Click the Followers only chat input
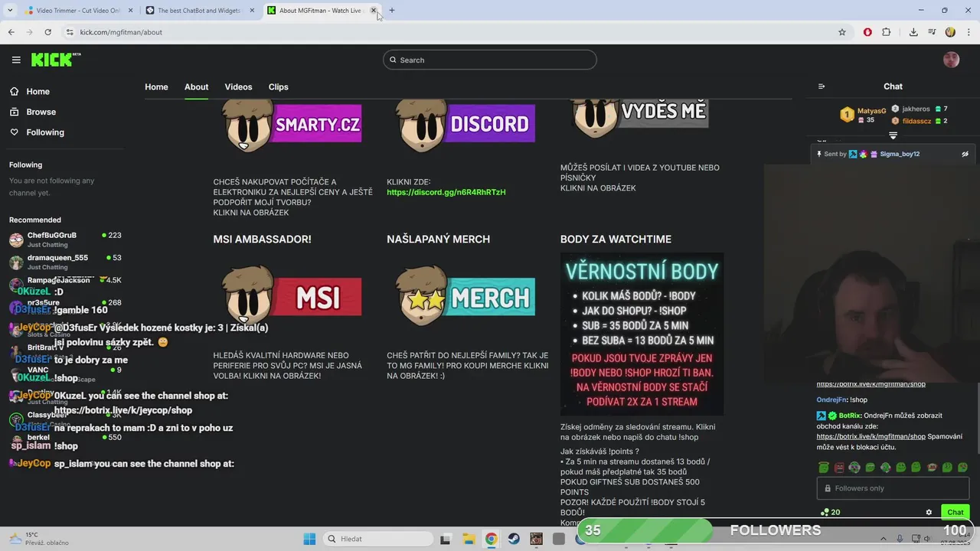 pyautogui.click(x=893, y=488)
